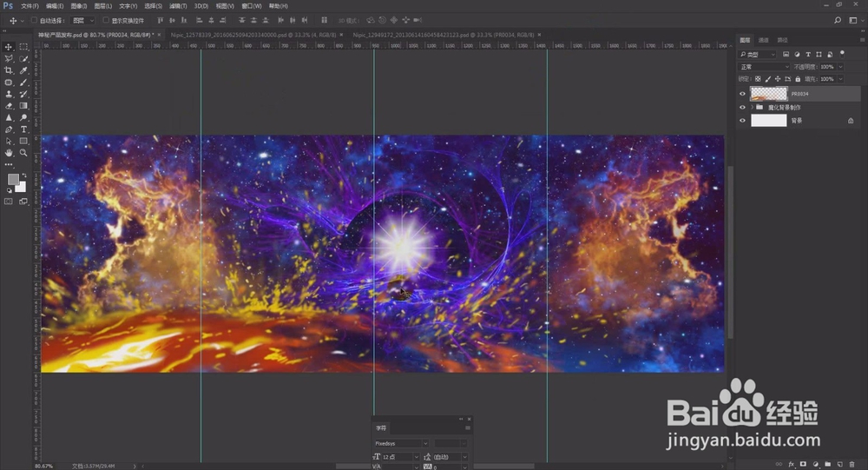Image resolution: width=868 pixels, height=470 pixels.
Task: Click the background color swatch
Action: click(x=22, y=188)
